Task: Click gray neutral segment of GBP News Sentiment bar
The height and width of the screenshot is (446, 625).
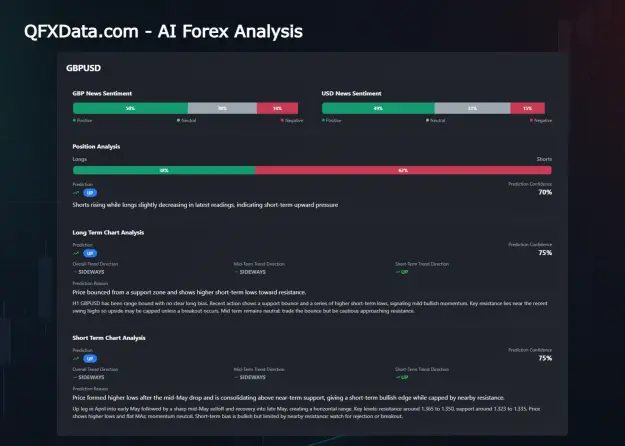Action: coord(222,108)
